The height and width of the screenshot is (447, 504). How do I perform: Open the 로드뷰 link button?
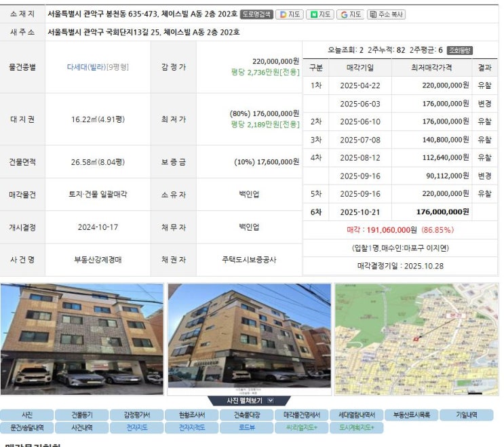(x=246, y=428)
